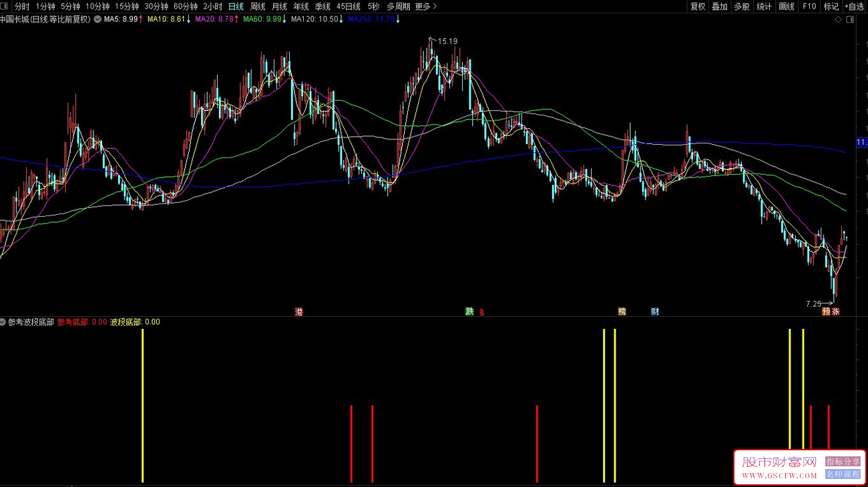Screen dimensions: 868x487
Task: Switch to the 分时 intraday chart
Action: tap(22, 7)
